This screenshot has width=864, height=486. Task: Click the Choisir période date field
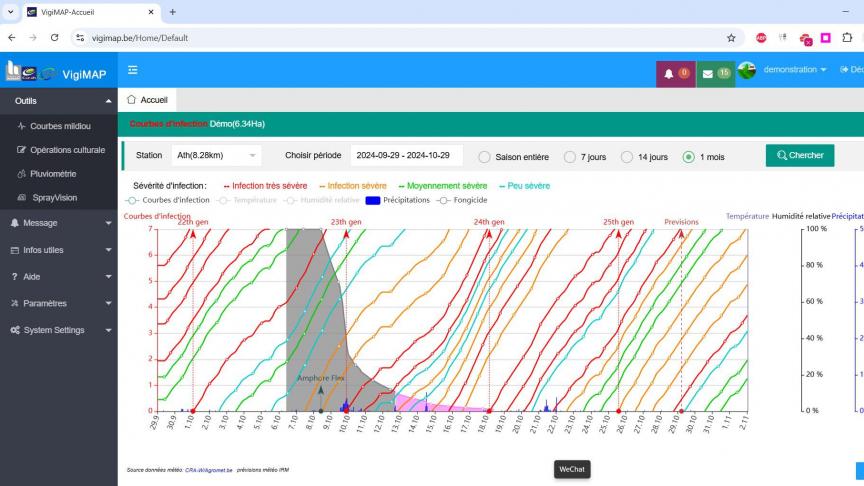click(406, 155)
